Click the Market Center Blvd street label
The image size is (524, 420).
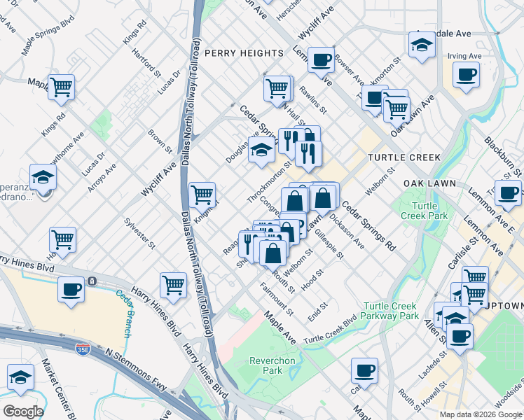58,388
